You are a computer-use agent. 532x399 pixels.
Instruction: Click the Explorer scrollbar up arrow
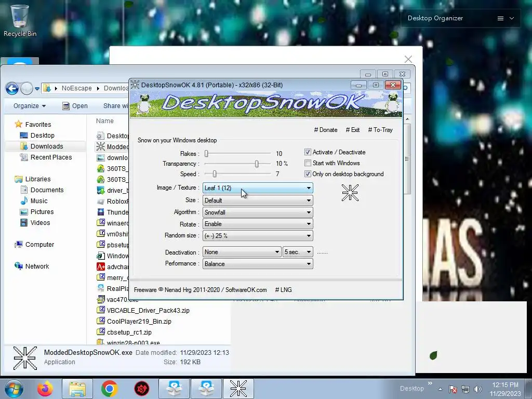(x=407, y=119)
